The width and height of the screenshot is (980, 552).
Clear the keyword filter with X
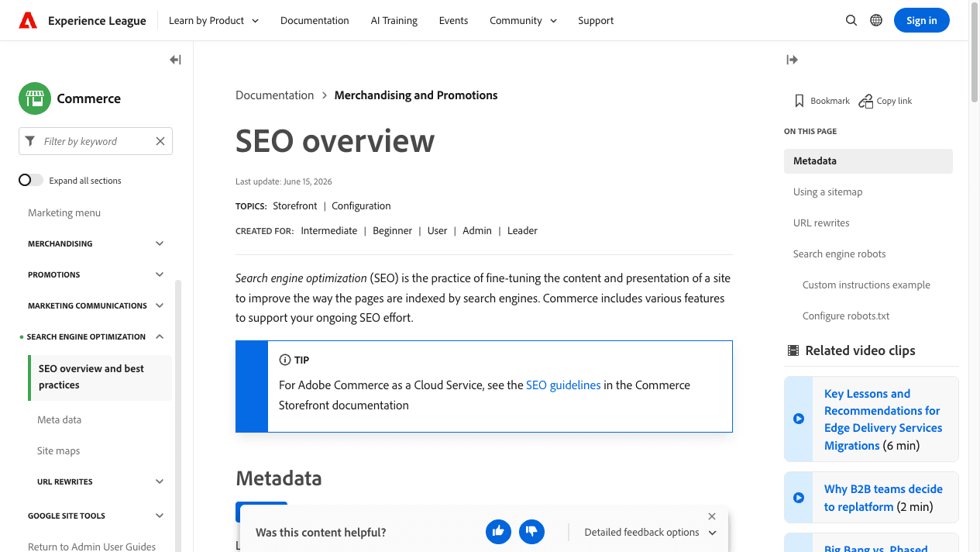click(x=160, y=141)
